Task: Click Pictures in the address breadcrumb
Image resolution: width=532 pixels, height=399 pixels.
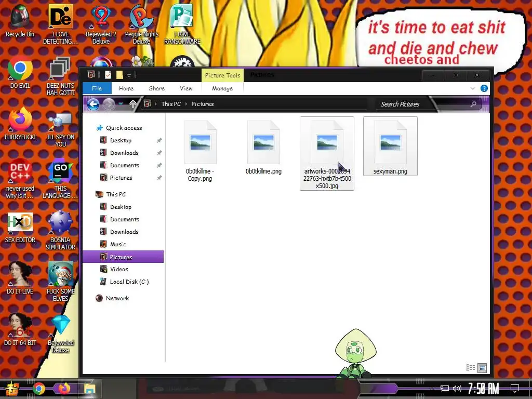Action: 203,104
